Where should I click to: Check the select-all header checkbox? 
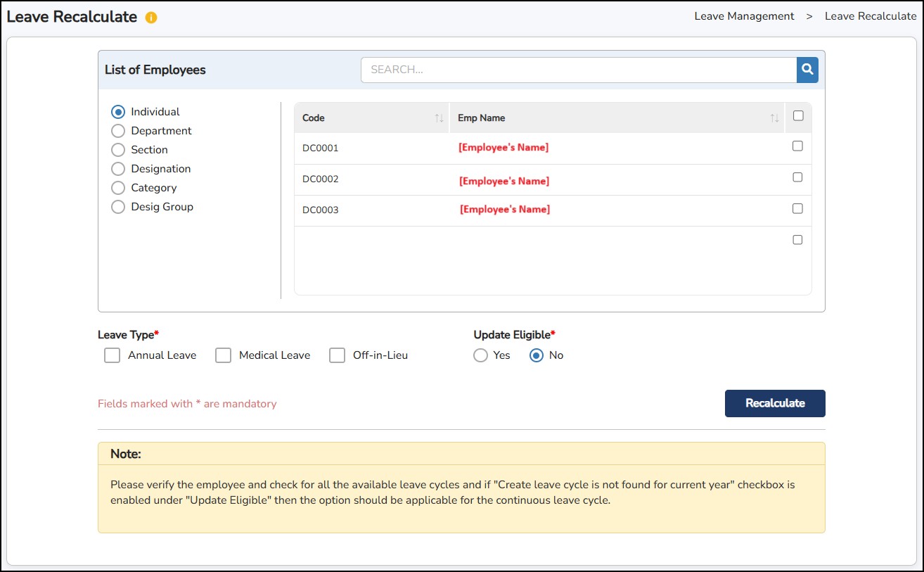point(797,116)
